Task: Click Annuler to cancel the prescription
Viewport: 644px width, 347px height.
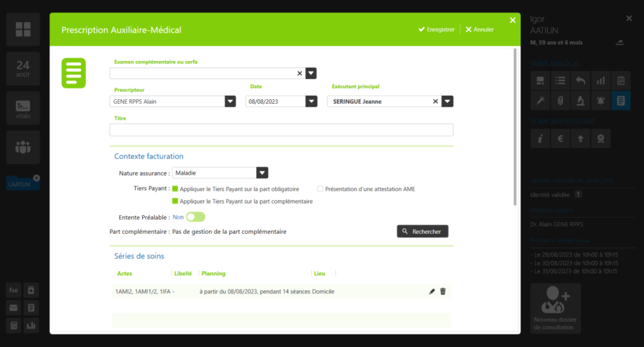Action: point(479,30)
